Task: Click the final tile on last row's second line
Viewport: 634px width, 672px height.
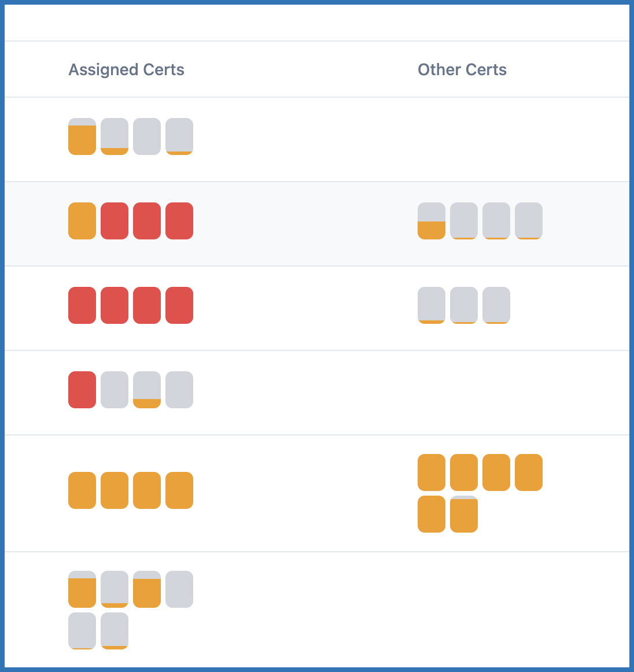Action: [115, 631]
